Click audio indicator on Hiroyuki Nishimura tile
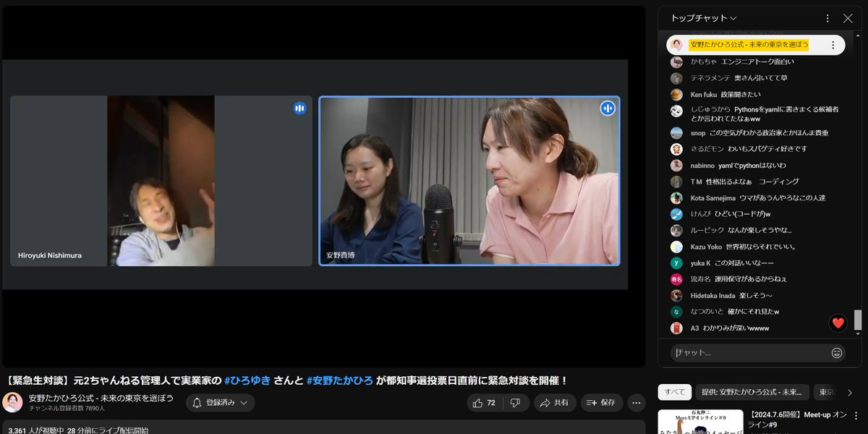868x434 pixels. click(299, 109)
